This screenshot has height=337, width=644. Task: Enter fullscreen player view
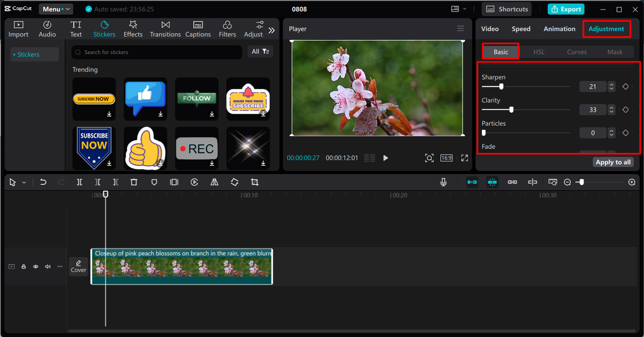pyautogui.click(x=464, y=158)
